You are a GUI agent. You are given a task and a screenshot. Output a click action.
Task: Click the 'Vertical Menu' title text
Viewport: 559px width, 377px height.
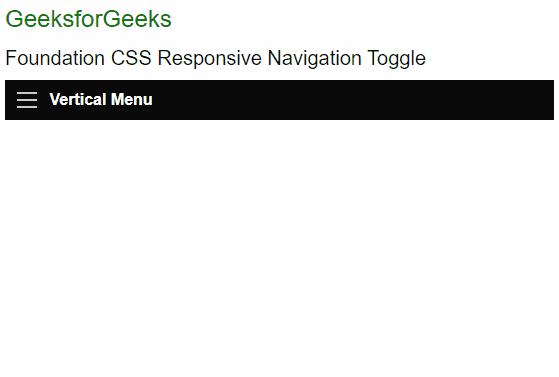coord(101,100)
